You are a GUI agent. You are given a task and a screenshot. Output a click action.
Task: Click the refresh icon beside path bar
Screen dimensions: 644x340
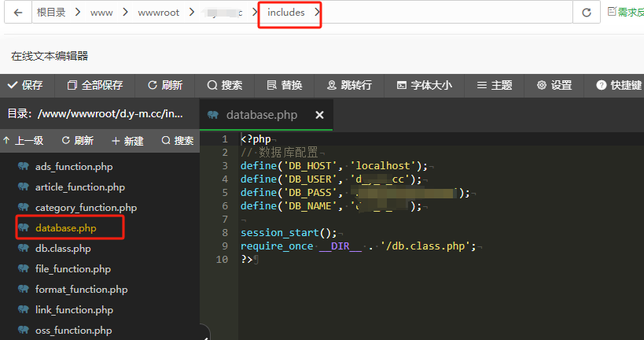[x=586, y=13]
